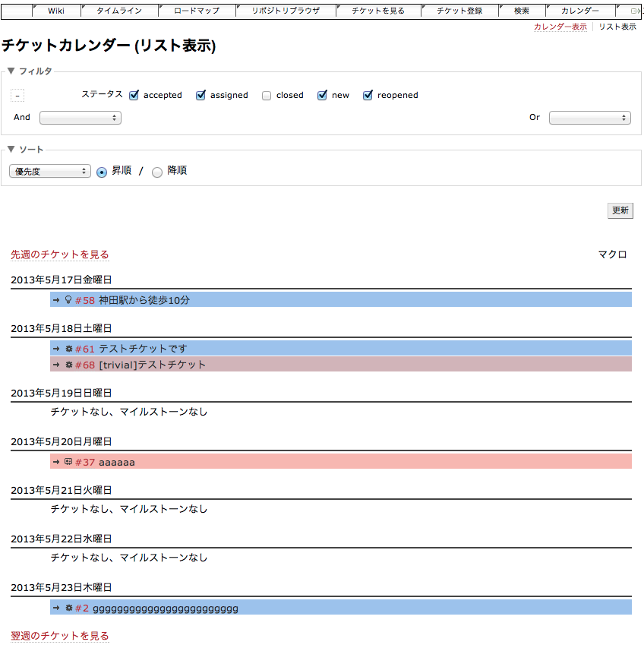Click the gear icon on ticket #61
Screen dimensions: 644x648
tap(68, 349)
